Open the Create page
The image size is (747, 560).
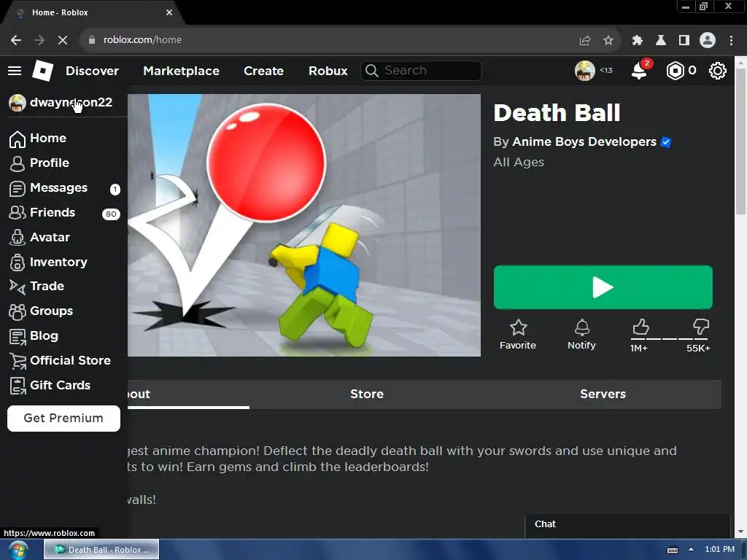tap(263, 71)
